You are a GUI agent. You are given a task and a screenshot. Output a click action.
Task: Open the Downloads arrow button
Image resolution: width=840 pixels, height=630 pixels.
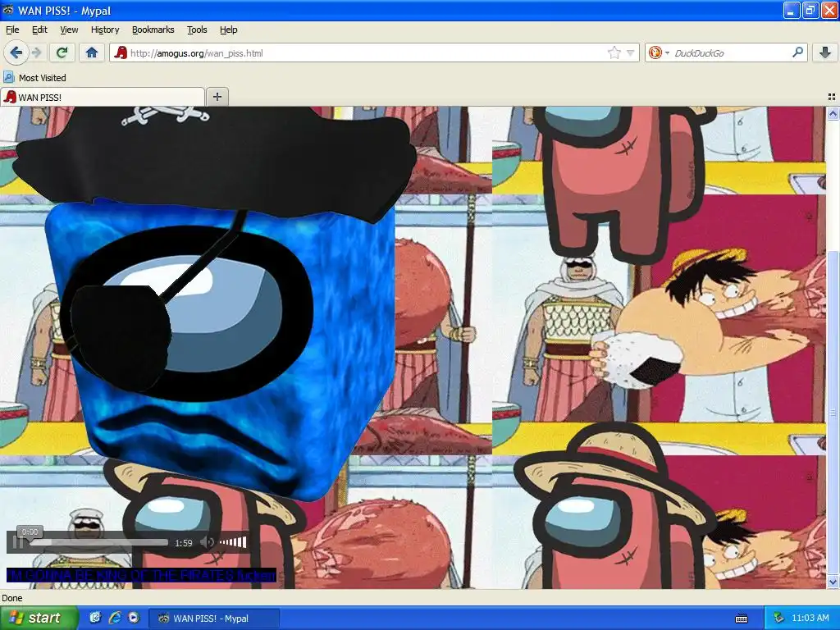(825, 52)
